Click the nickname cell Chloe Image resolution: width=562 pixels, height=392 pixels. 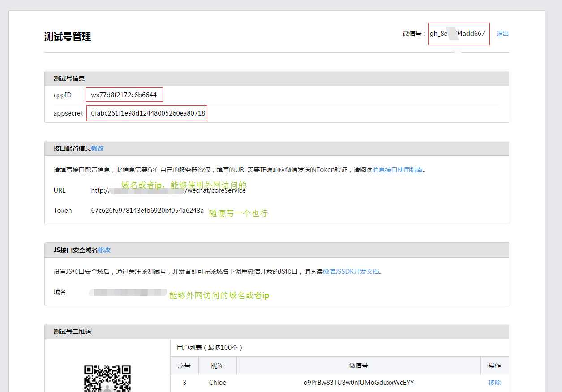pos(218,383)
